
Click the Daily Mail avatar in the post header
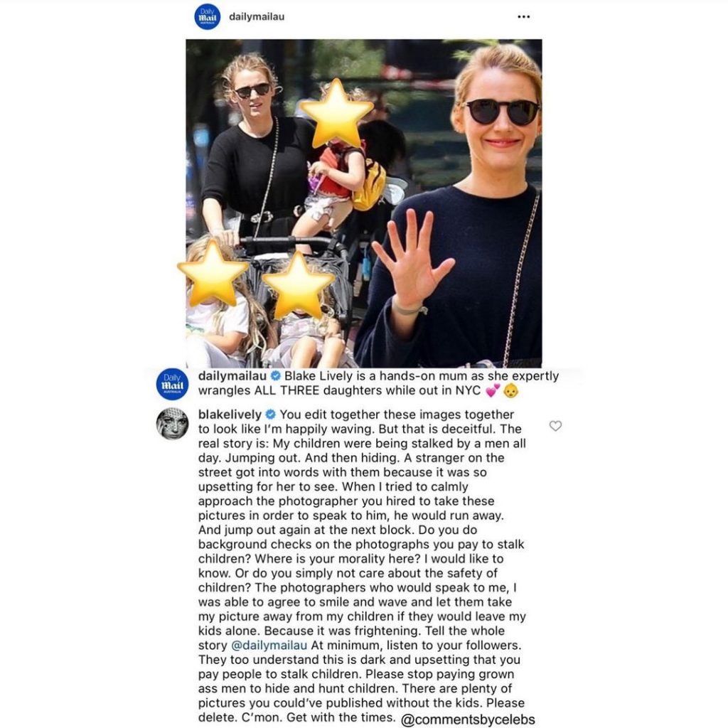pos(207,17)
